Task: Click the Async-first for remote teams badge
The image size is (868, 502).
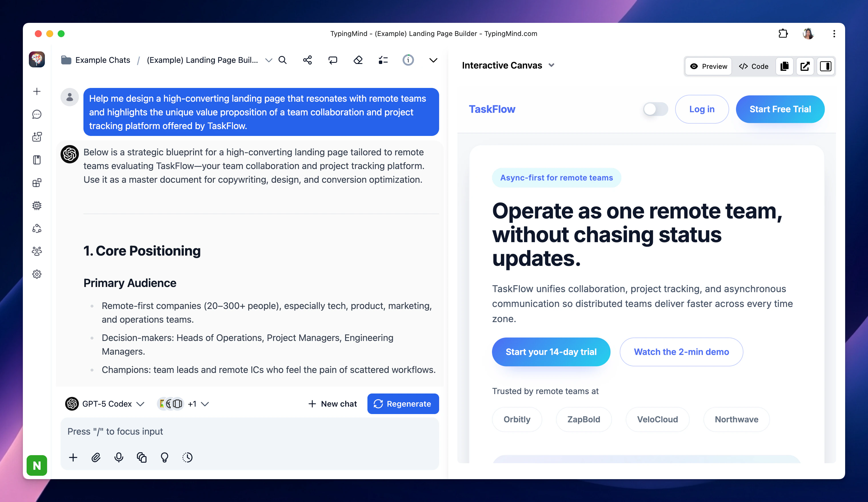Action: tap(556, 178)
